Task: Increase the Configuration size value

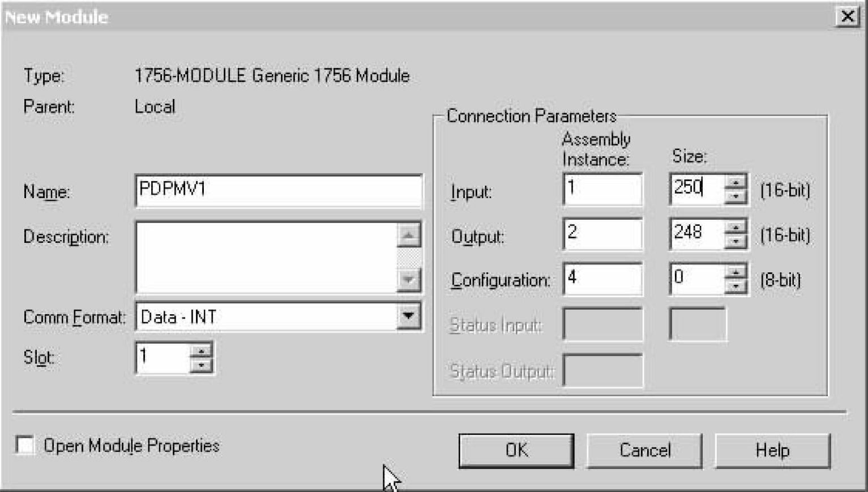Action: (x=736, y=273)
